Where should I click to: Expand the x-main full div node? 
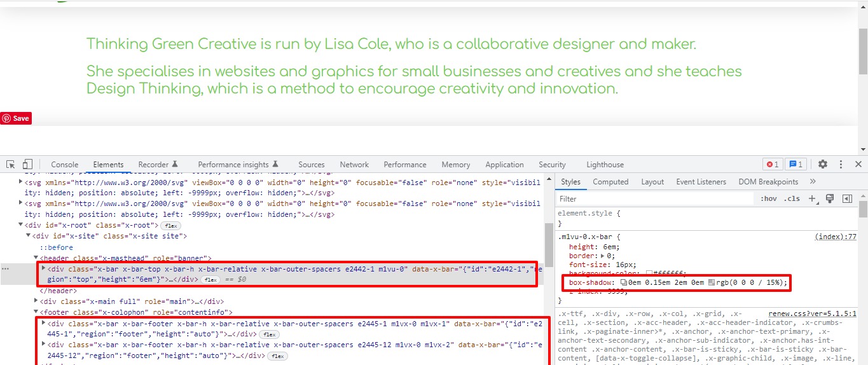coord(36,301)
